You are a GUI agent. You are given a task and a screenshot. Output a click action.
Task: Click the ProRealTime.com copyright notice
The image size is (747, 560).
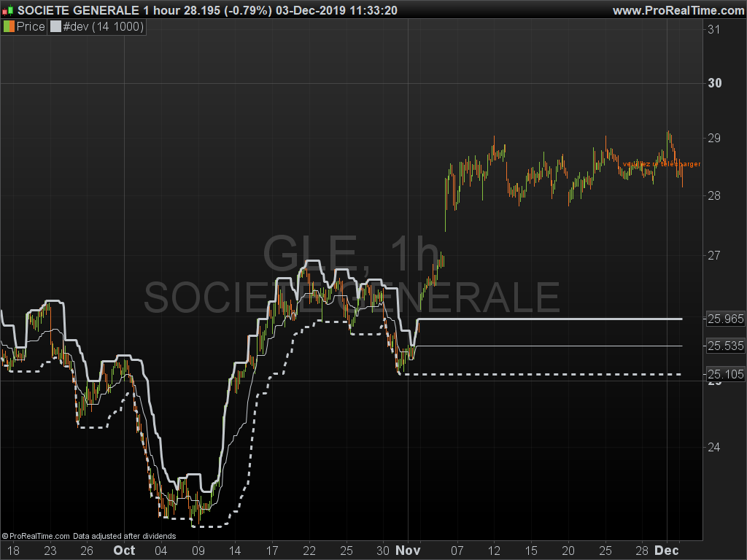click(x=88, y=536)
